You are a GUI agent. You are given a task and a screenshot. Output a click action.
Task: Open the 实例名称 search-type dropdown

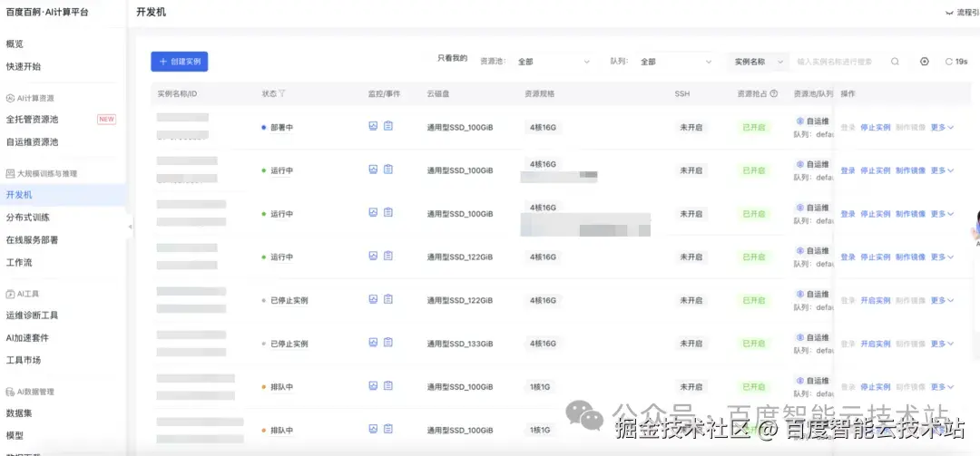tap(758, 62)
